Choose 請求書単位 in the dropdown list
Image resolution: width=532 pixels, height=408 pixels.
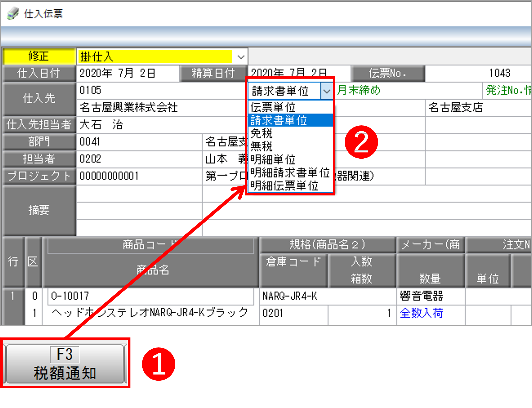click(x=290, y=120)
